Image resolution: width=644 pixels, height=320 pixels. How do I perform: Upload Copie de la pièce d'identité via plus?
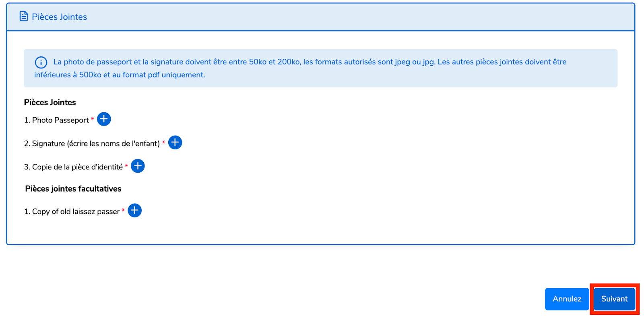click(x=138, y=166)
